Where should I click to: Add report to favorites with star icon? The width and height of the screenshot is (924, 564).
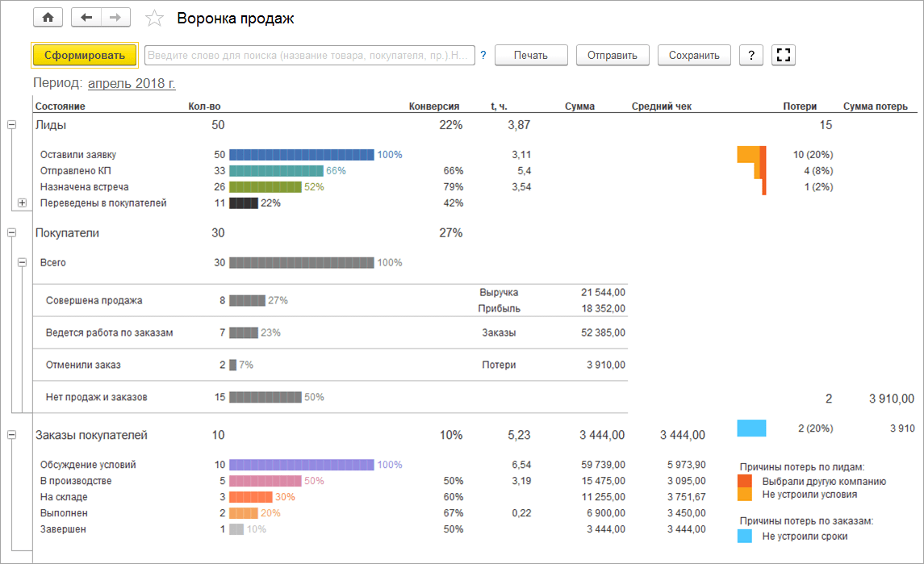point(154,19)
